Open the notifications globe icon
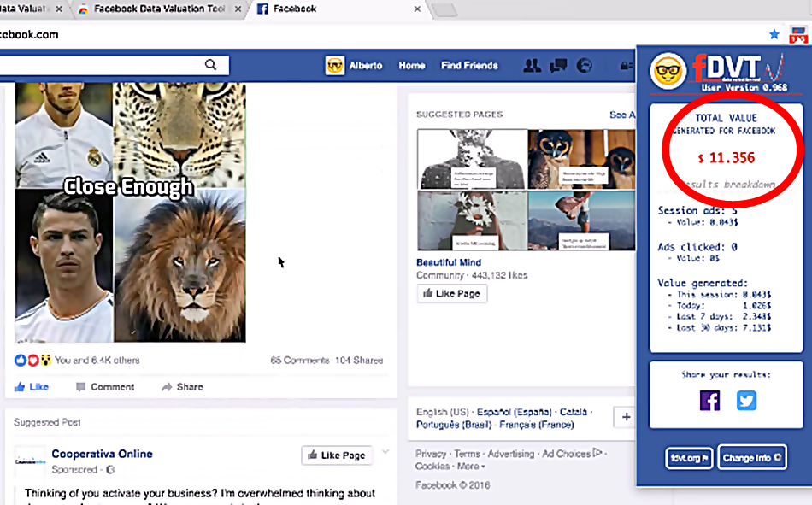This screenshot has height=505, width=812. point(584,65)
